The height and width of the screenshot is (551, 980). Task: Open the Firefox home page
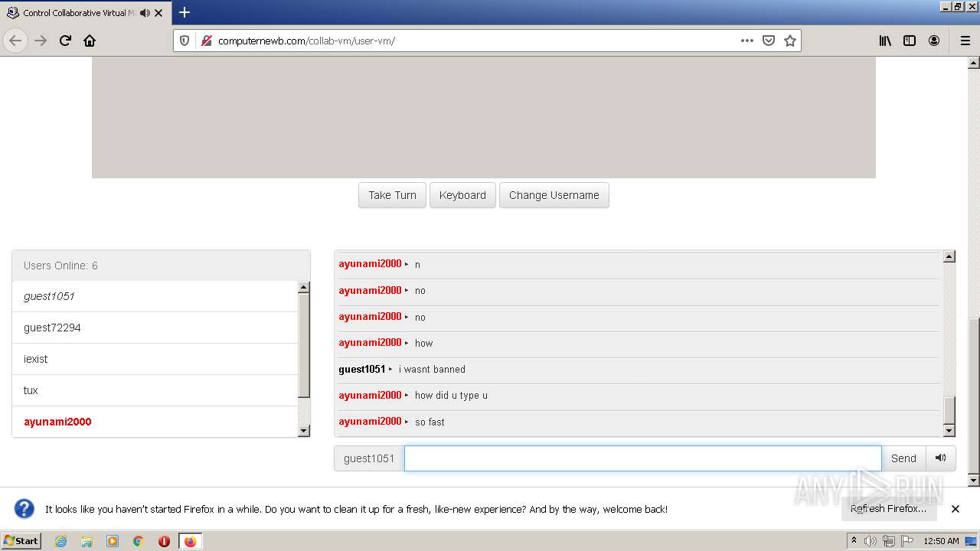(x=90, y=41)
